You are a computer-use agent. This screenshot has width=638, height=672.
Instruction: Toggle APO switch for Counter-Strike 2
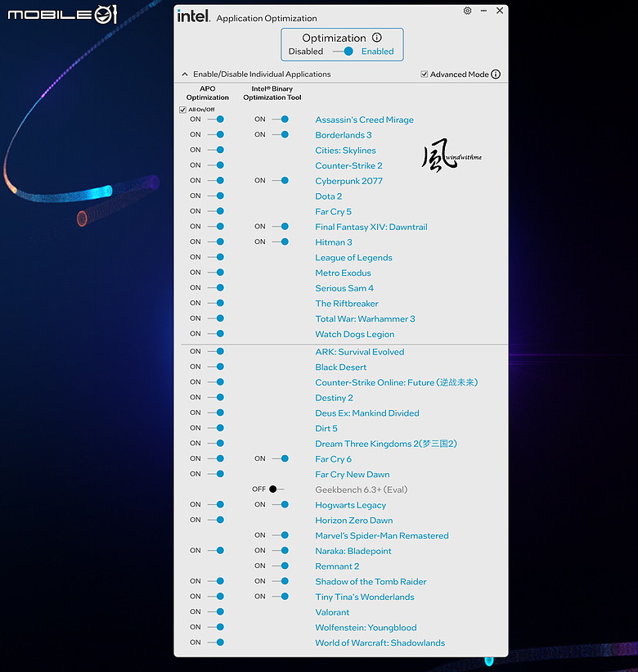point(216,165)
